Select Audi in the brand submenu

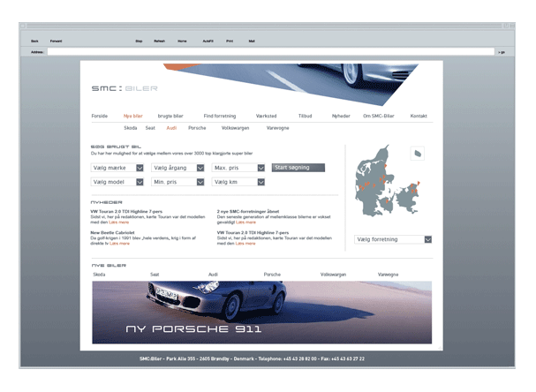[x=171, y=128]
